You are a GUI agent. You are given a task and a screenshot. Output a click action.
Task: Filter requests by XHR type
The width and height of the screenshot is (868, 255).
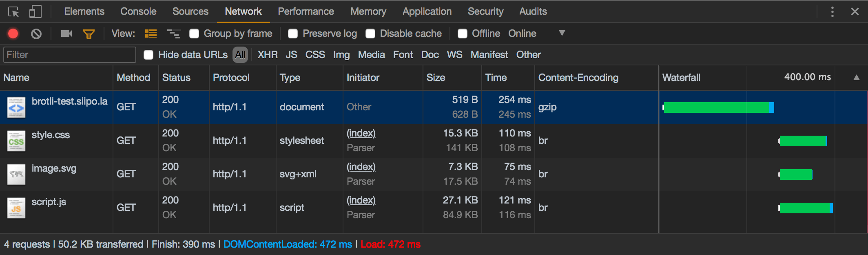[x=267, y=55]
